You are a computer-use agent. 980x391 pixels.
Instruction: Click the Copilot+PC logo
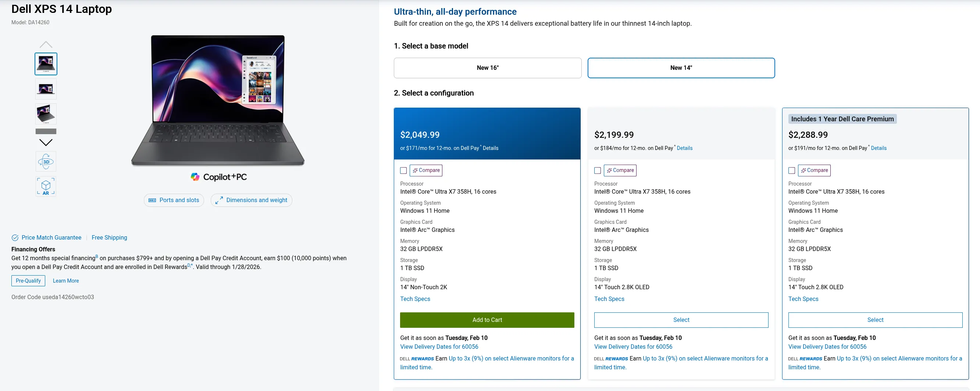(219, 177)
